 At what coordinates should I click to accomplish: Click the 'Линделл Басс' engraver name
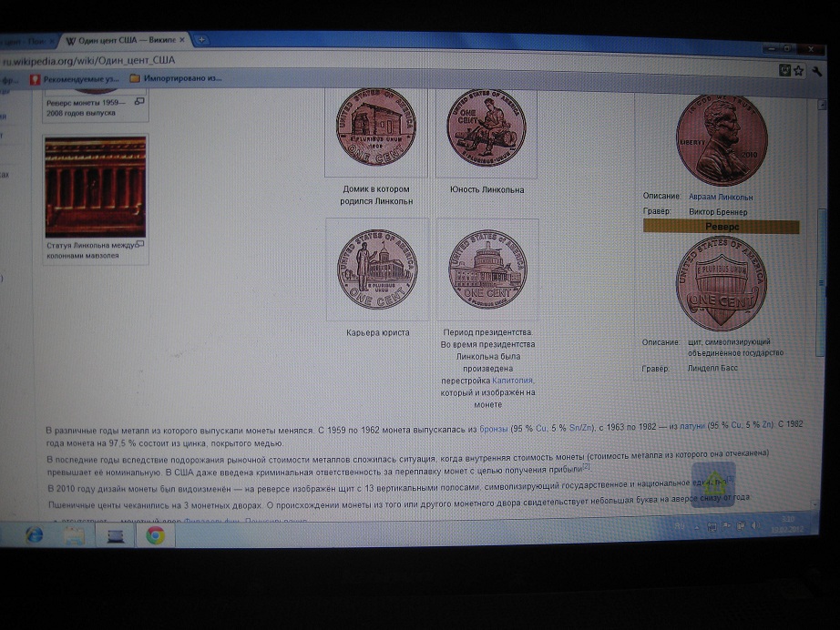click(x=712, y=368)
